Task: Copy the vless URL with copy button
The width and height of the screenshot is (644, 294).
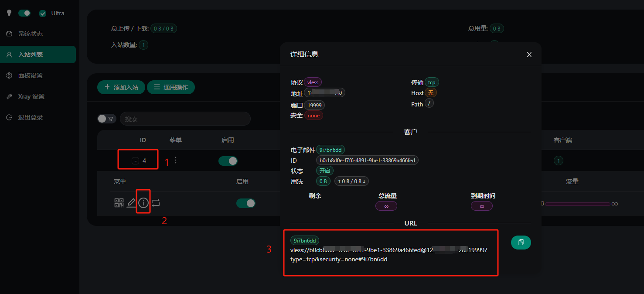Action: (521, 243)
